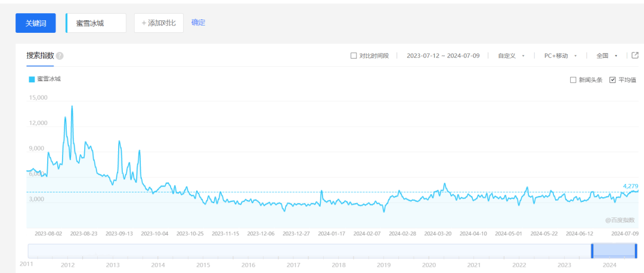Click the help question mark beside 搜索指数
The image size is (644, 273).
[x=60, y=56]
